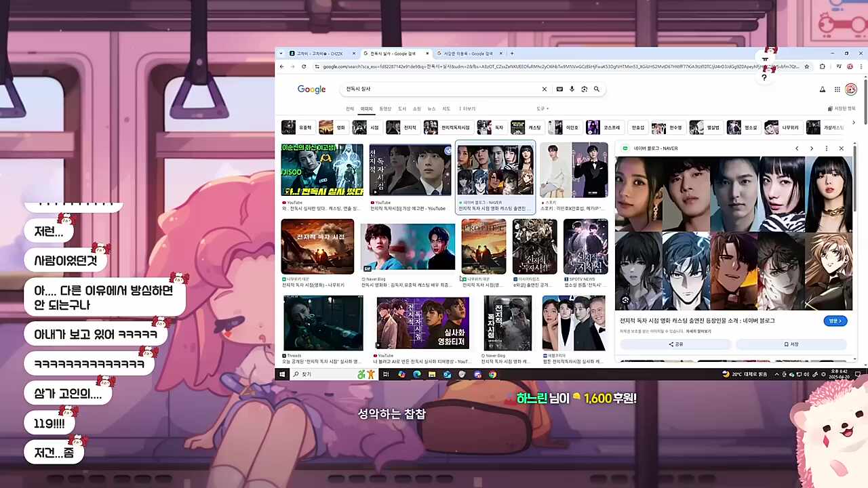
Task: Filter images by the 나무위키 chip
Action: pos(783,127)
